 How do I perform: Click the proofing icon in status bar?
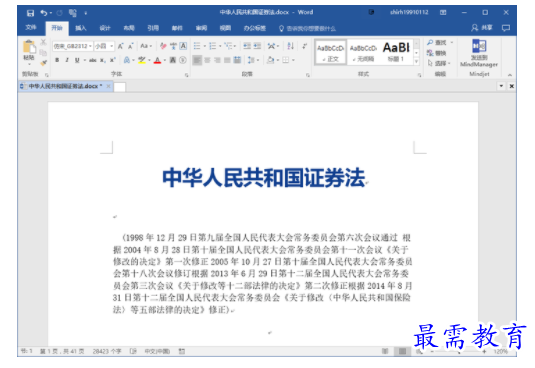click(133, 351)
